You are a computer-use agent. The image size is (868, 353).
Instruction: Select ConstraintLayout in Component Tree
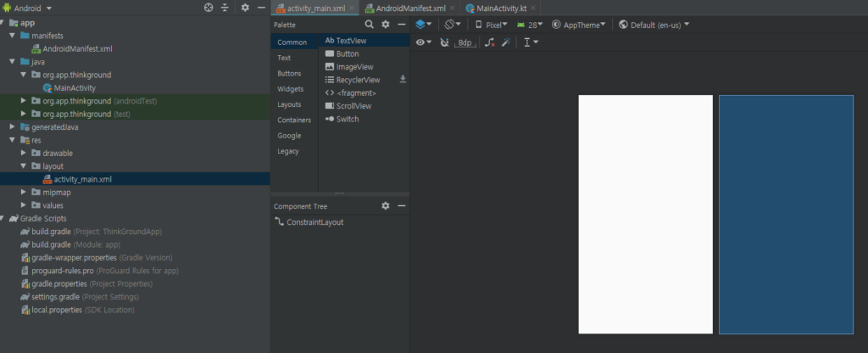pyautogui.click(x=314, y=222)
